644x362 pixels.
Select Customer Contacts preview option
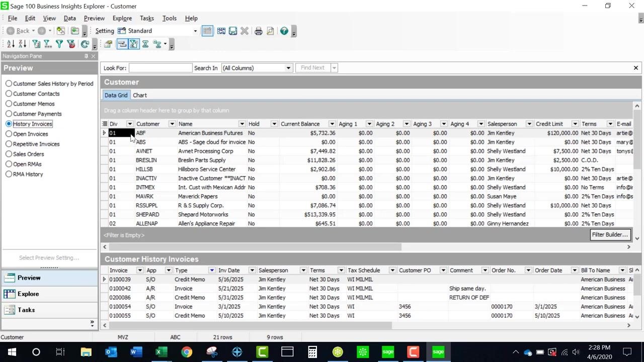click(33, 94)
